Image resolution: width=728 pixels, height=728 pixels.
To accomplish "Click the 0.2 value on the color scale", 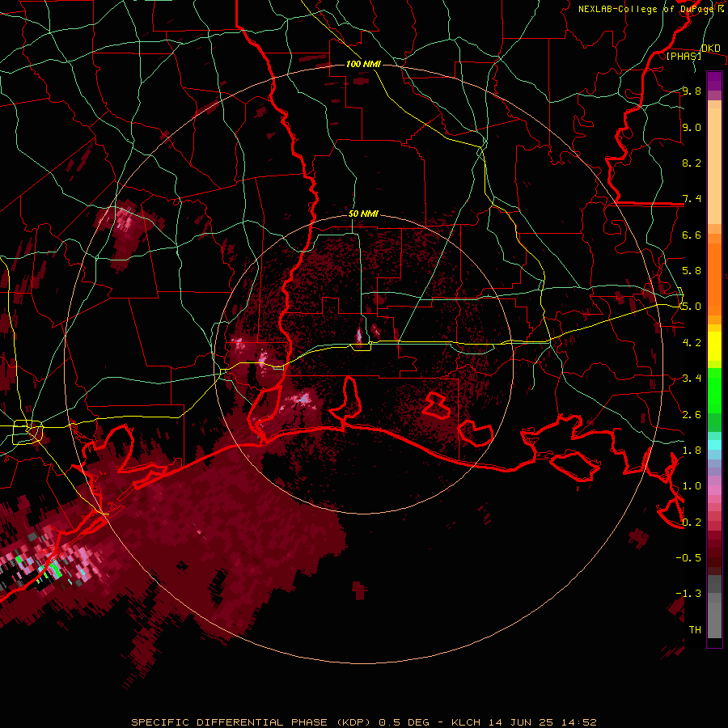I will (x=692, y=523).
